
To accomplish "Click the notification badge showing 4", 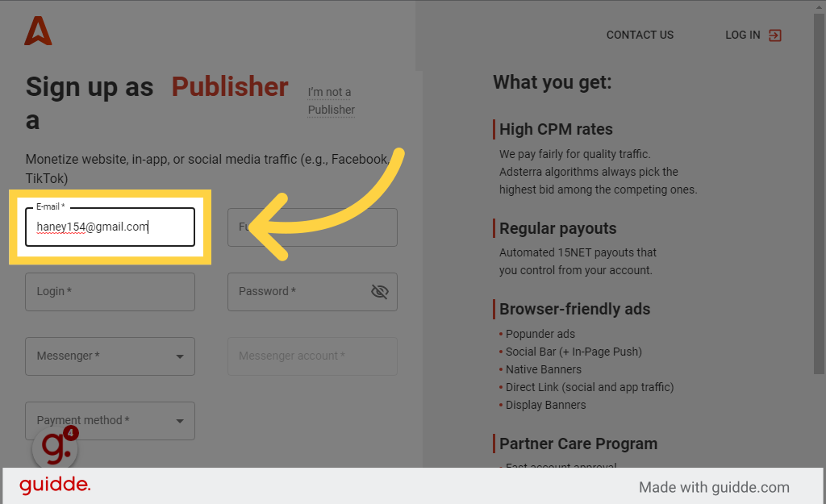I will 71,433.
